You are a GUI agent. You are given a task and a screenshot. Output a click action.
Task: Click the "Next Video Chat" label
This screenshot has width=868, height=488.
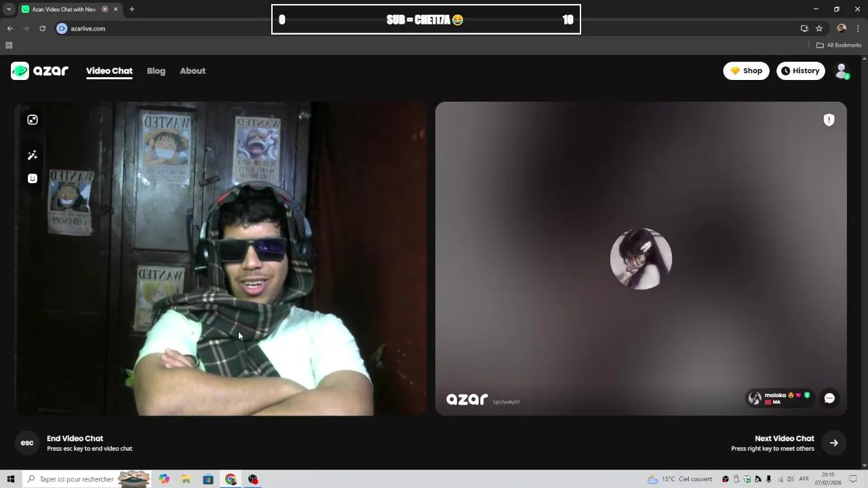click(x=785, y=439)
